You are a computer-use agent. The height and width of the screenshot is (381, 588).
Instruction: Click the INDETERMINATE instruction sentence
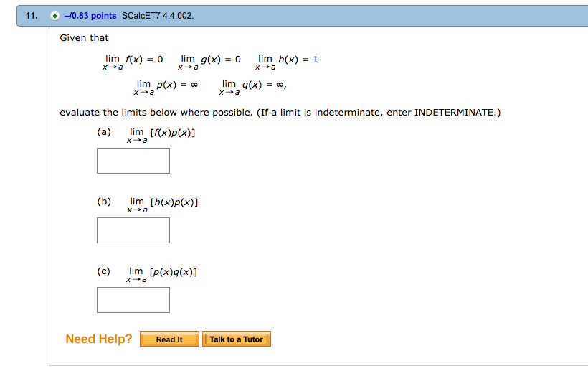pyautogui.click(x=379, y=113)
